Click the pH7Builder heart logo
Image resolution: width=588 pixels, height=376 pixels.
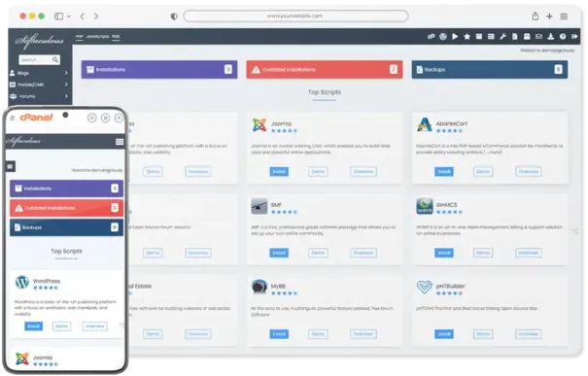[x=424, y=288]
